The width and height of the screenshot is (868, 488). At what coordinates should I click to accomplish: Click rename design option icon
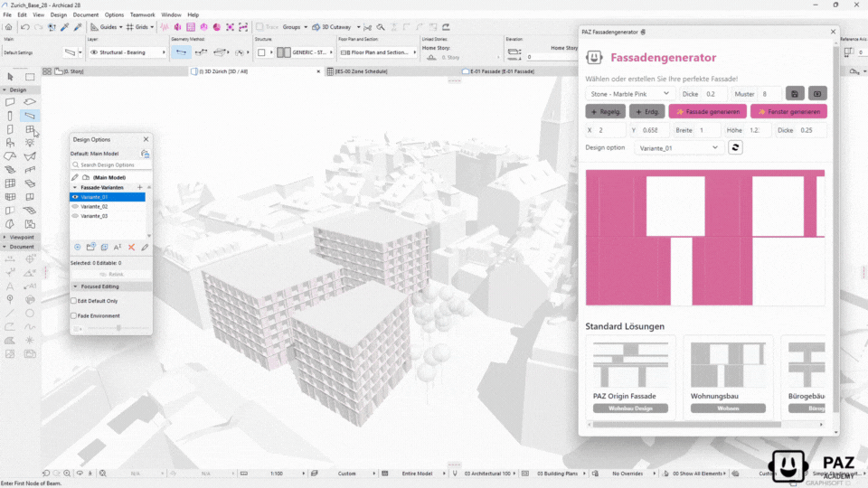click(x=118, y=248)
